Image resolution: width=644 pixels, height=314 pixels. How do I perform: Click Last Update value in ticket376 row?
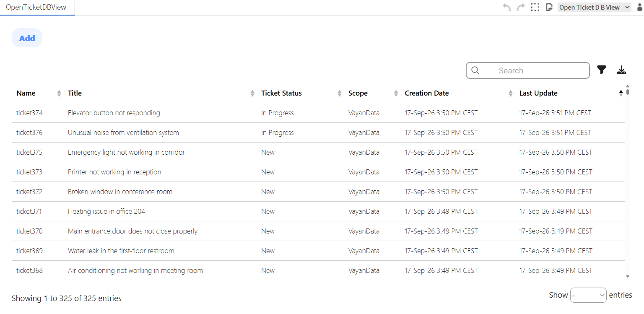tap(555, 132)
